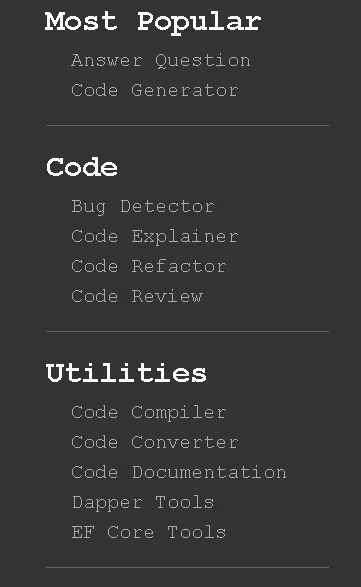Image resolution: width=361 pixels, height=587 pixels.
Task: Select Code Generator under Most Popular
Action: pyautogui.click(x=155, y=91)
